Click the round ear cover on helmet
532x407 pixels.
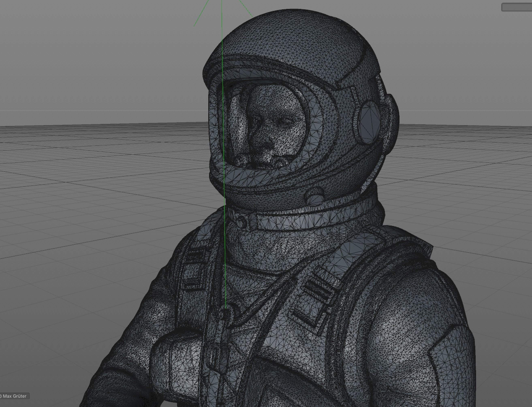[370, 123]
